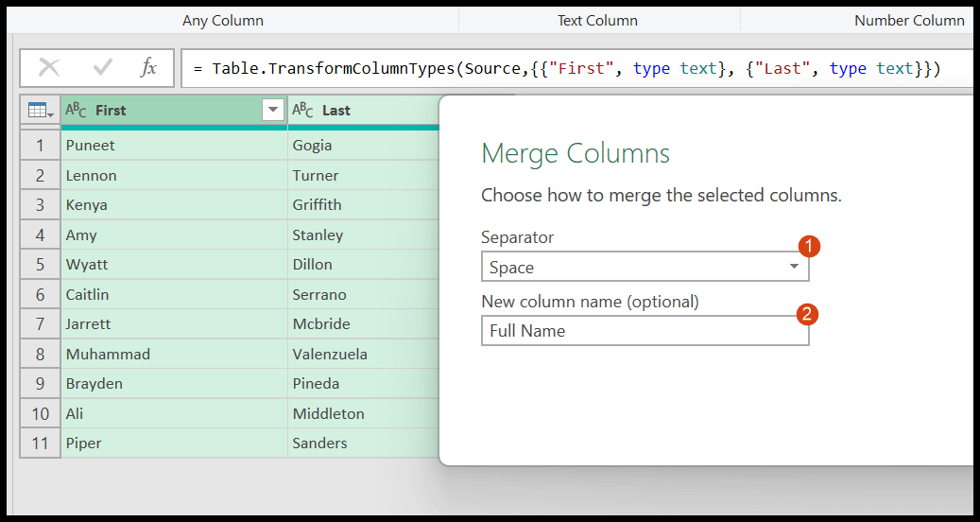
Task: Select row number 6 header
Action: coord(40,294)
